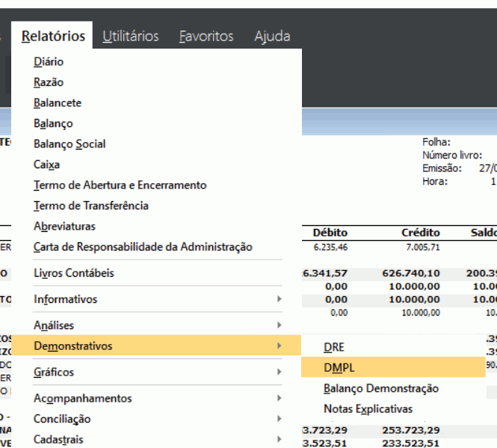Select the 233.523,51 credit value
497x448 pixels.
pyautogui.click(x=411, y=443)
